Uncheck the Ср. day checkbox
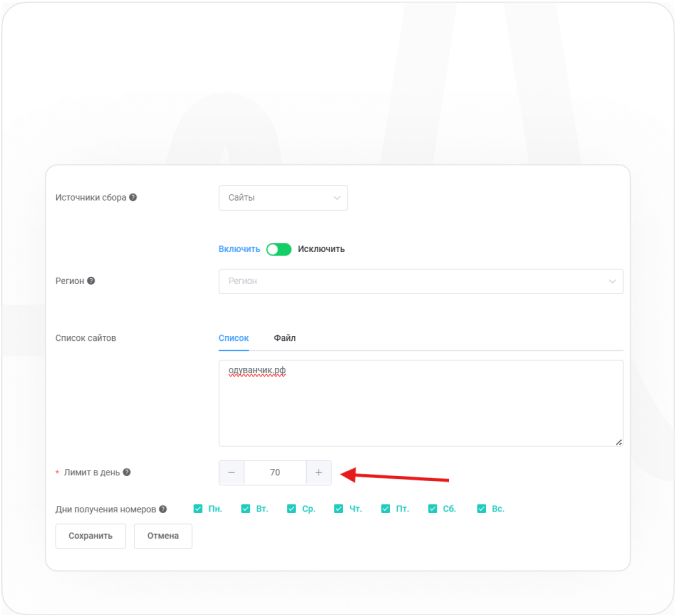The height and width of the screenshot is (615, 675). (x=292, y=509)
